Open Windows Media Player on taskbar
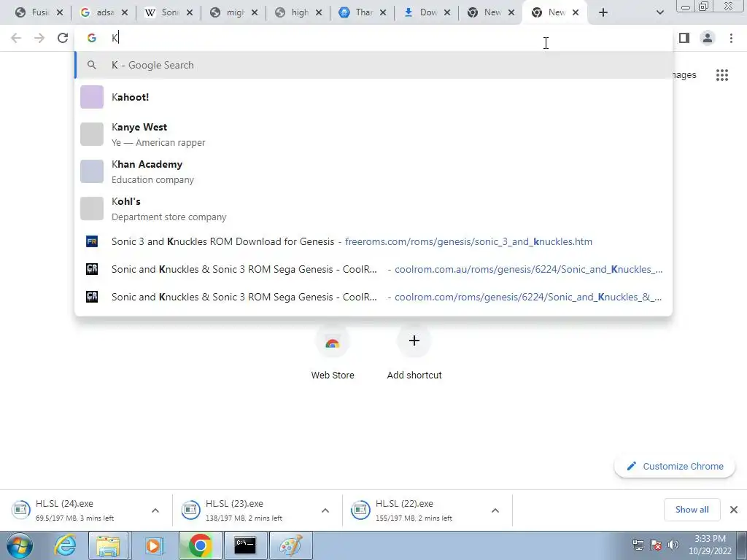The width and height of the screenshot is (747, 560). (153, 545)
